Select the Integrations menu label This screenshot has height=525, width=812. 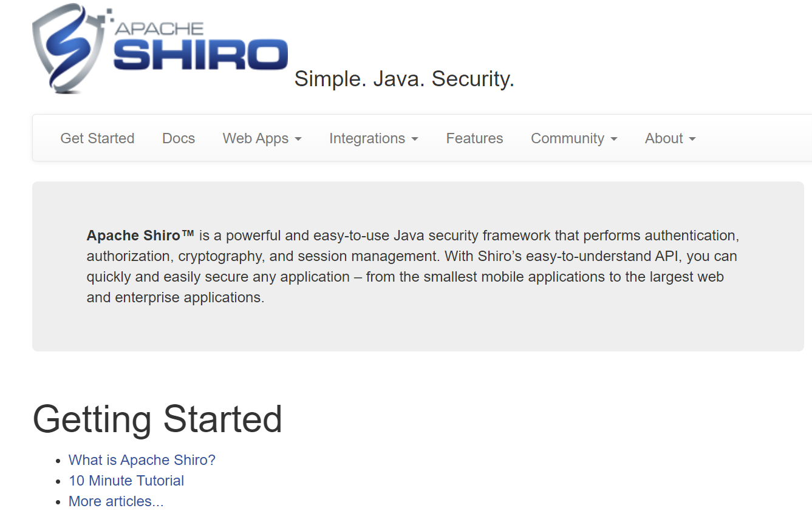point(367,138)
